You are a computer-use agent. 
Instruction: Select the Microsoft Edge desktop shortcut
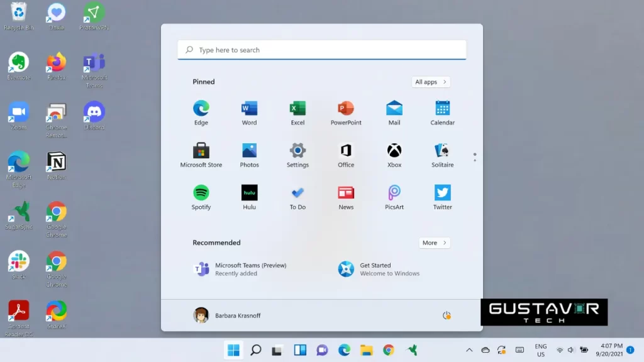(18, 170)
